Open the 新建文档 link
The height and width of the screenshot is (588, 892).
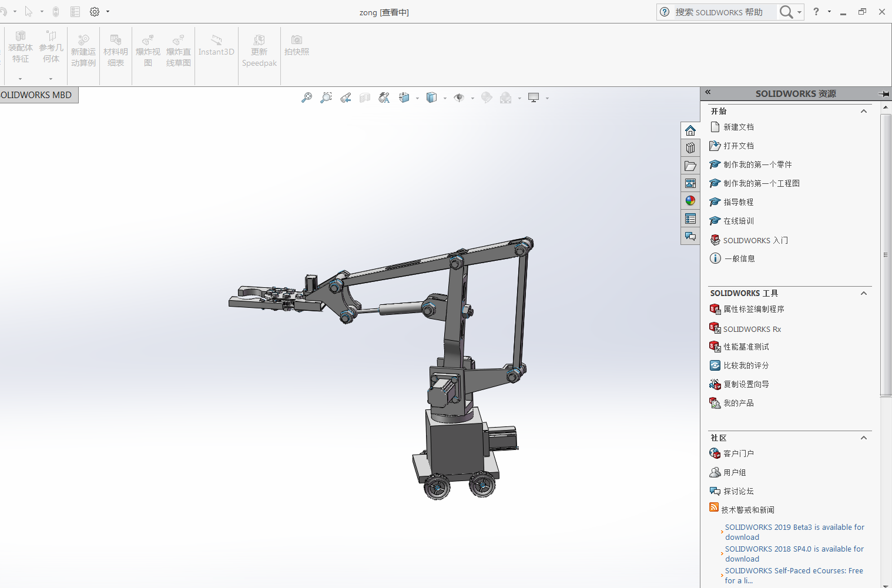click(738, 127)
